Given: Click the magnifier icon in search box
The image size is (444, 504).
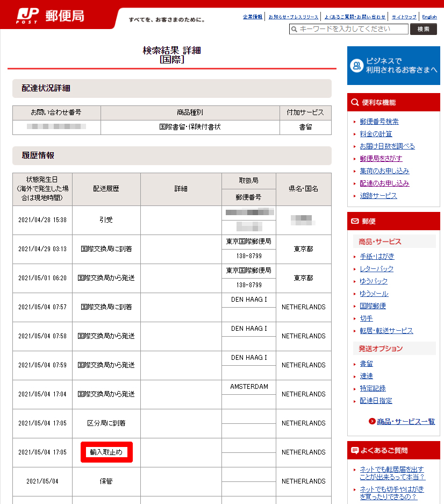Looking at the screenshot, I should [294, 29].
